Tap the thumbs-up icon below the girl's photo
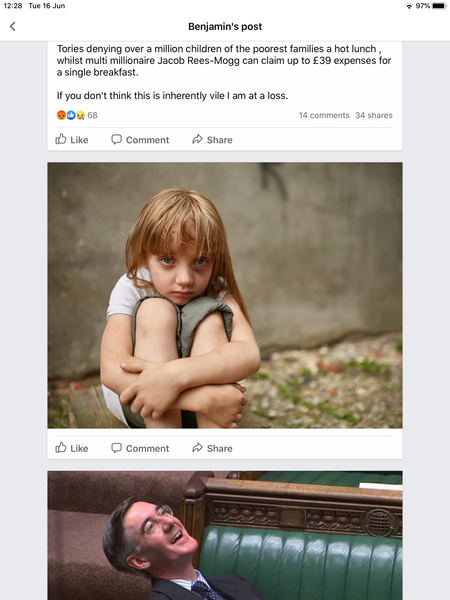 coord(61,448)
